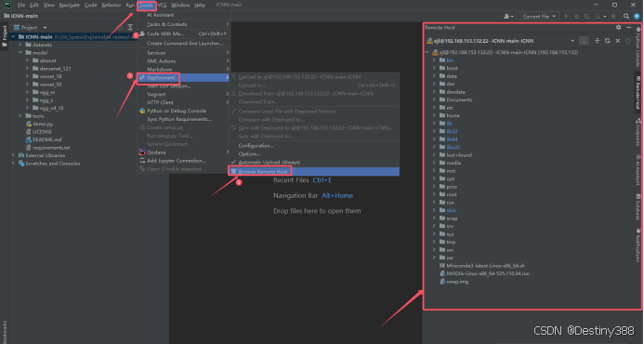Click the Debug bug icon in toolbar
The width and height of the screenshot is (644, 344).
pos(577,17)
